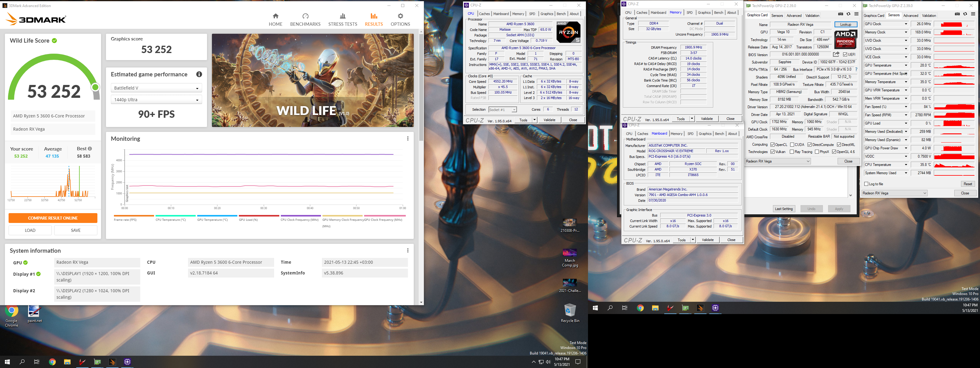
Task: Open the Fan Speed (RPM) sensor dropdown arrow
Action: click(x=906, y=115)
